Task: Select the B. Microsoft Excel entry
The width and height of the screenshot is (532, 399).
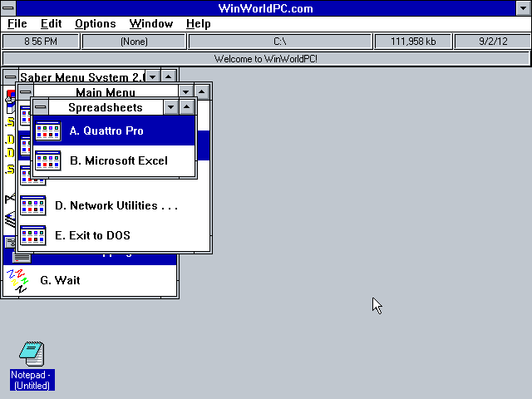Action: pyautogui.click(x=114, y=160)
